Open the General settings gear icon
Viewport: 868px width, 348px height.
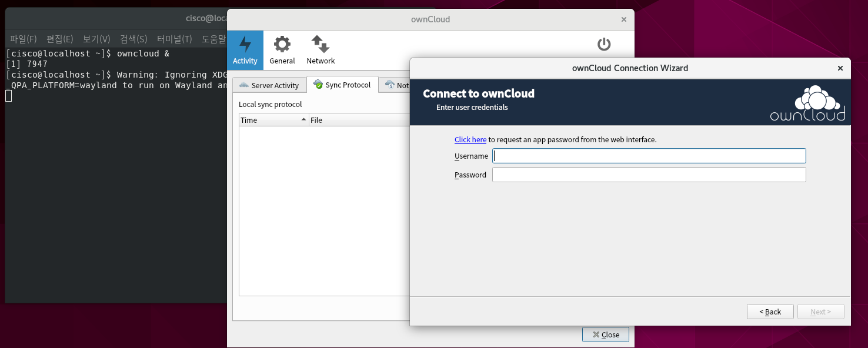(x=282, y=51)
